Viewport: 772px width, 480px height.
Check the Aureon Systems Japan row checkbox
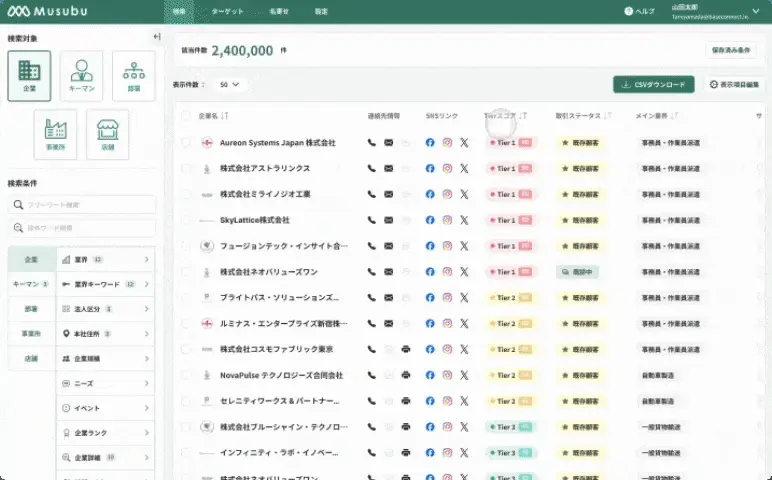point(186,143)
